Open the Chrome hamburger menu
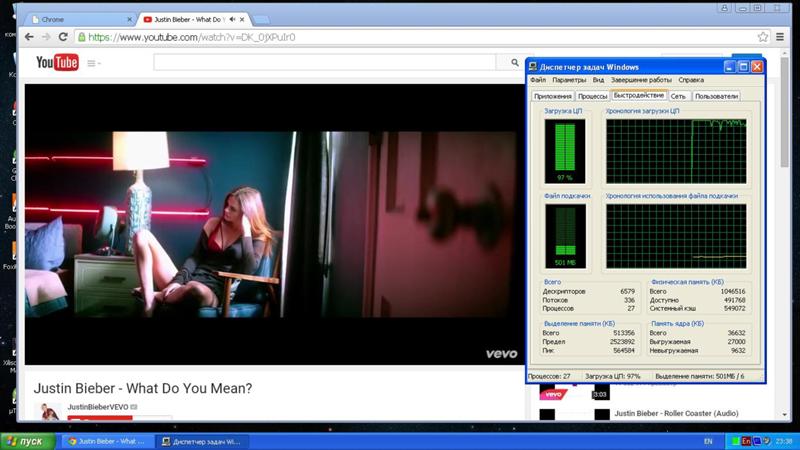The width and height of the screenshot is (800, 450). pyautogui.click(x=780, y=37)
